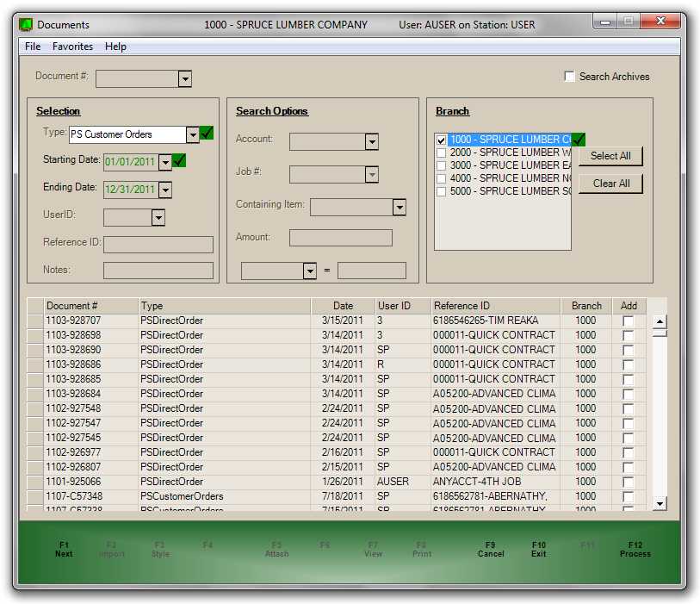700x604 pixels.
Task: Open the Type dropdown showing PS Customer Orders
Action: click(194, 134)
